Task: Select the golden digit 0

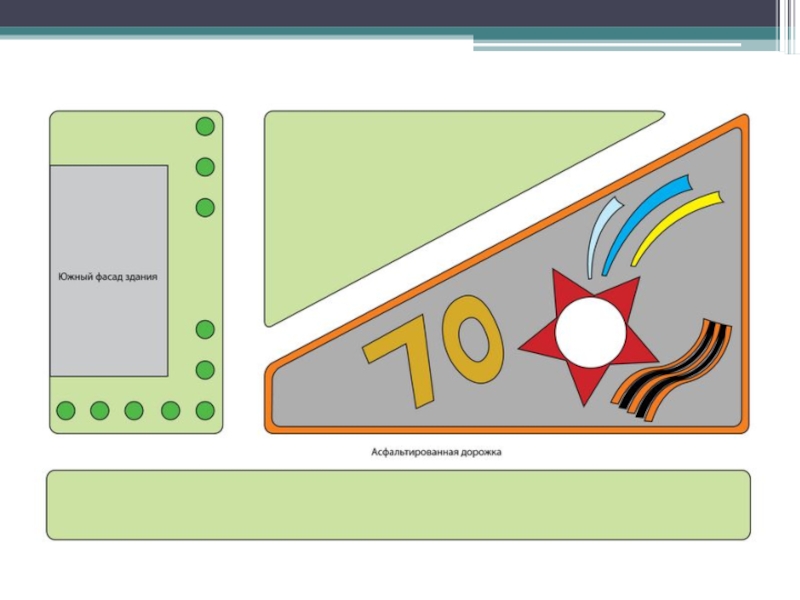Action: [x=472, y=339]
